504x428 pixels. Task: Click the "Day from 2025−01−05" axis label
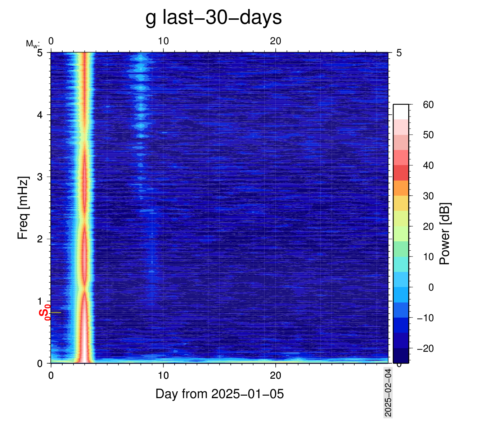click(220, 394)
